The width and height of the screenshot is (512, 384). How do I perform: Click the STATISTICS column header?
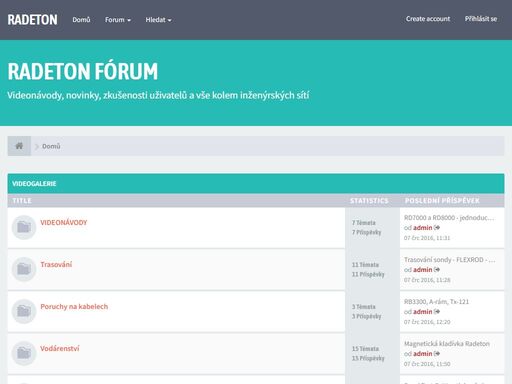coord(369,201)
